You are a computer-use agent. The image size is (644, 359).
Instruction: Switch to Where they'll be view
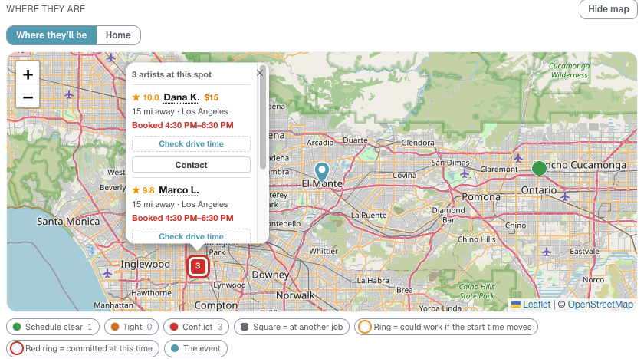point(51,35)
